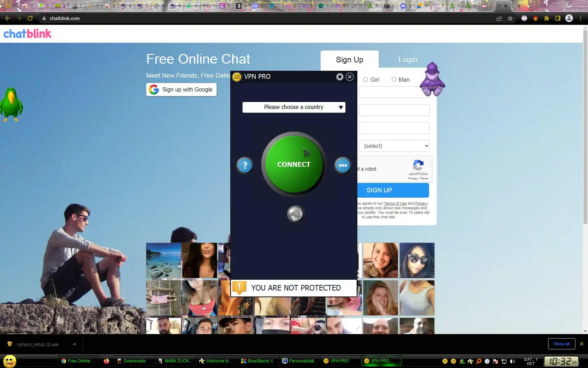Go back in the browser
Screen dimensions: 588x368
coord(8,18)
